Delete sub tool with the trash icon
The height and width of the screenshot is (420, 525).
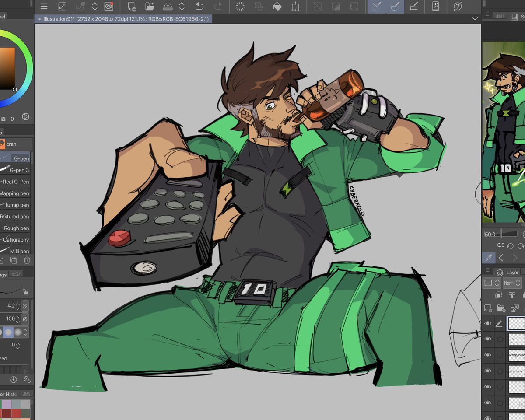click(x=27, y=260)
